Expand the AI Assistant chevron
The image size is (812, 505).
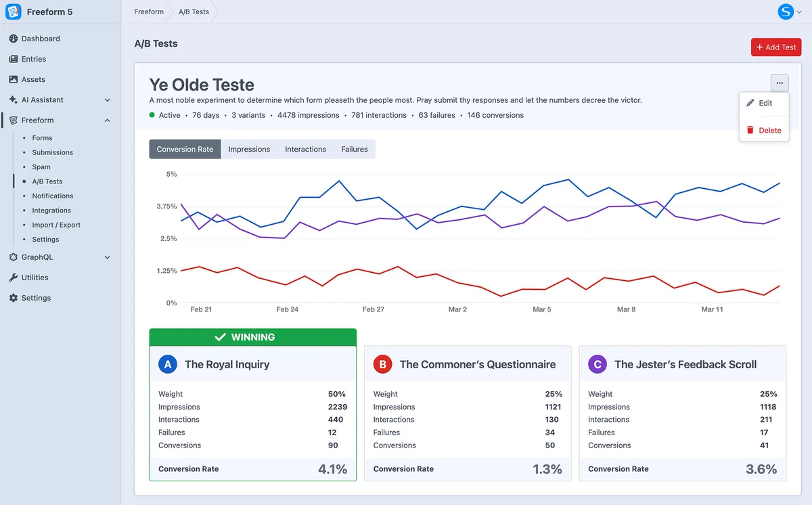pyautogui.click(x=107, y=100)
